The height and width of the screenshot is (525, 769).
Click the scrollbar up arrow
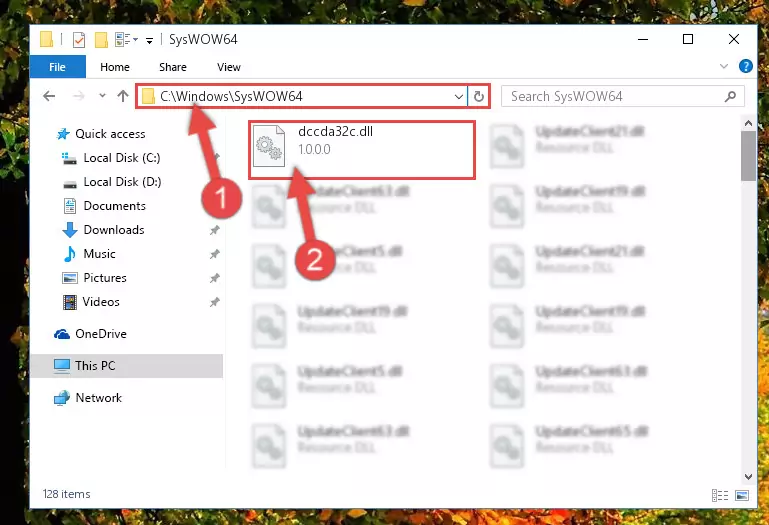[x=748, y=124]
